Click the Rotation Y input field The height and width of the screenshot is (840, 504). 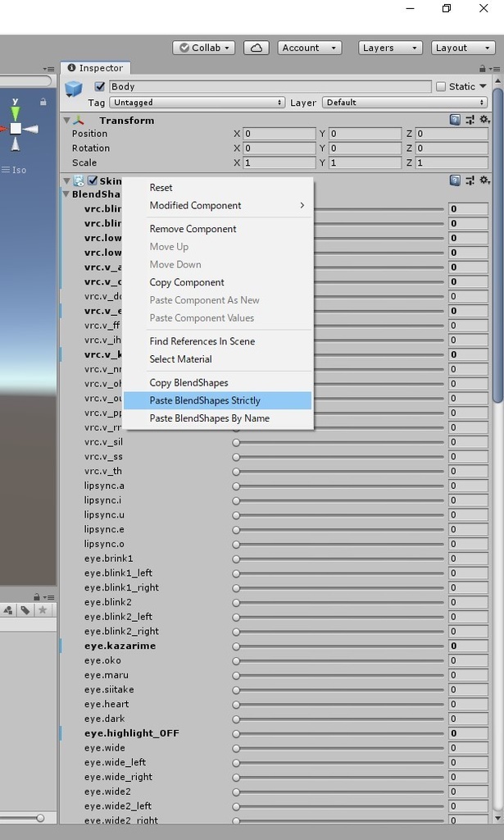(365, 148)
